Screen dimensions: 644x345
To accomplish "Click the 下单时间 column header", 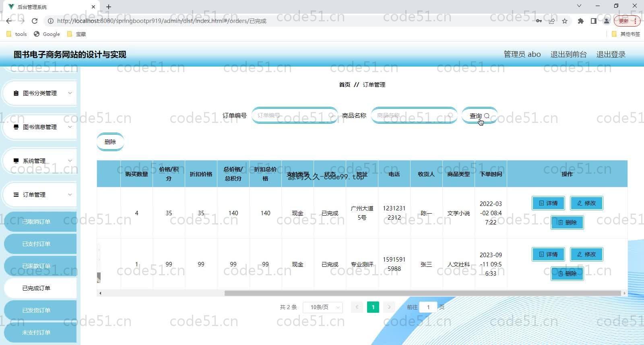I will click(x=491, y=174).
